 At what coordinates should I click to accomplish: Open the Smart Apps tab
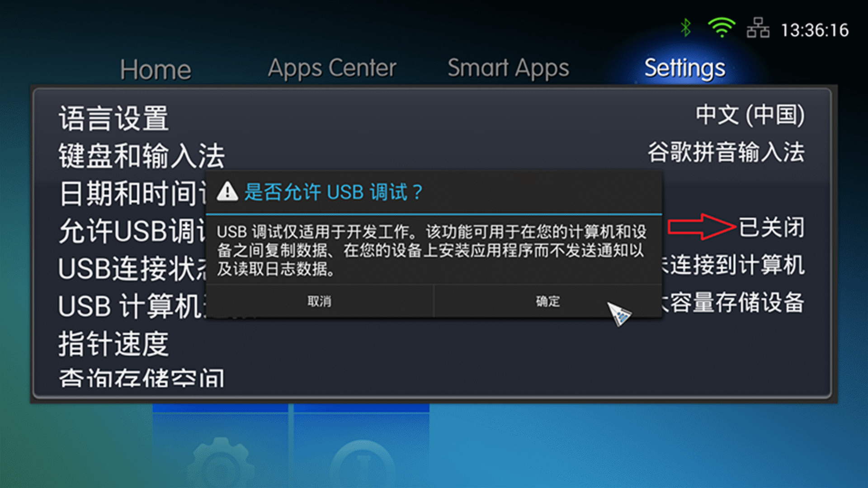tap(508, 69)
